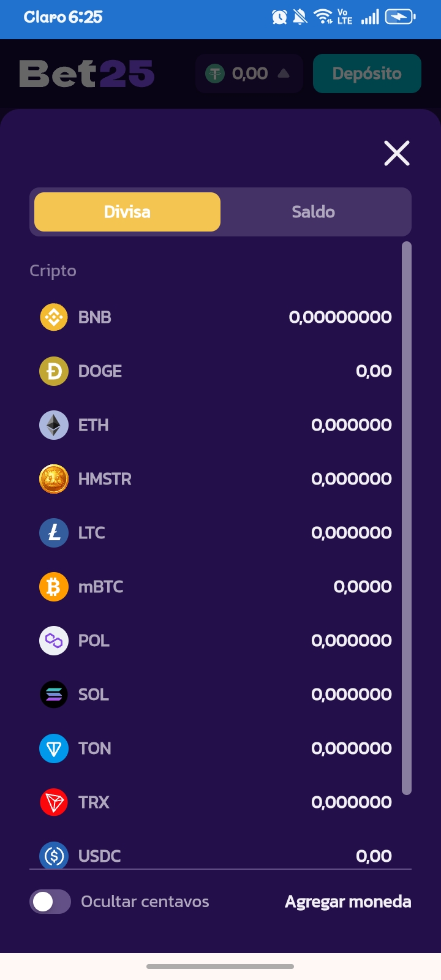Viewport: 441px width, 980px height.
Task: Expand the balance currency dropdown arrow
Action: 284,73
